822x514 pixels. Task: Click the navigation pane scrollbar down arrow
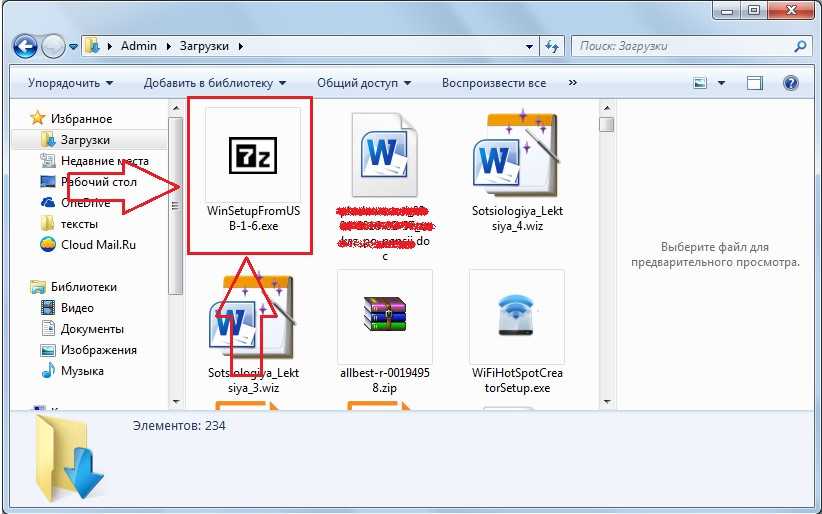click(x=176, y=402)
